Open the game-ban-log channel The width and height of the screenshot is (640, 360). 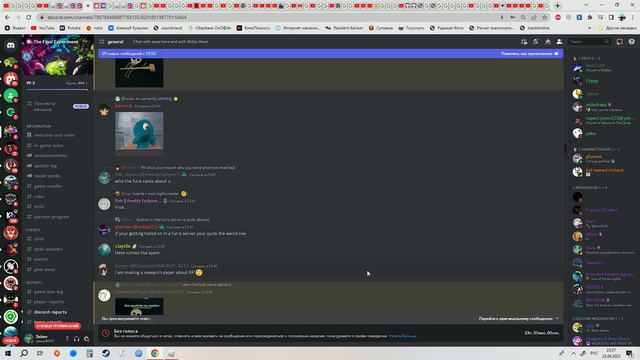[x=48, y=292]
